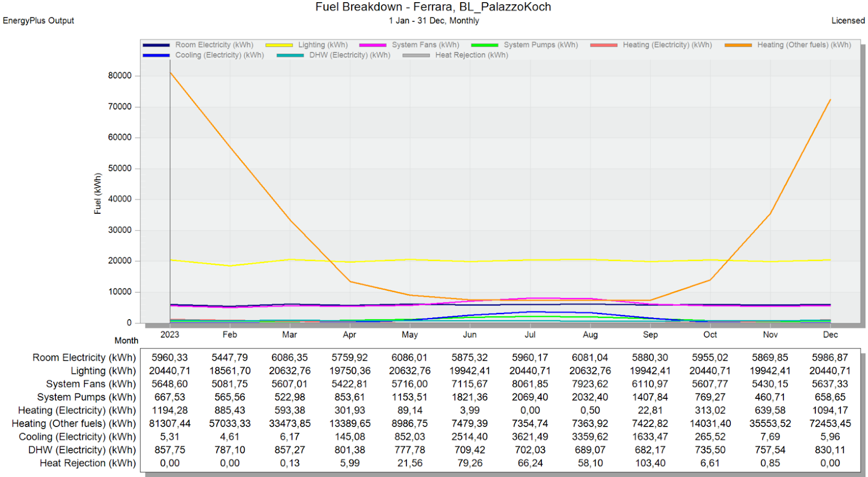
Task: Click the table value 830,11
Action: click(831, 450)
